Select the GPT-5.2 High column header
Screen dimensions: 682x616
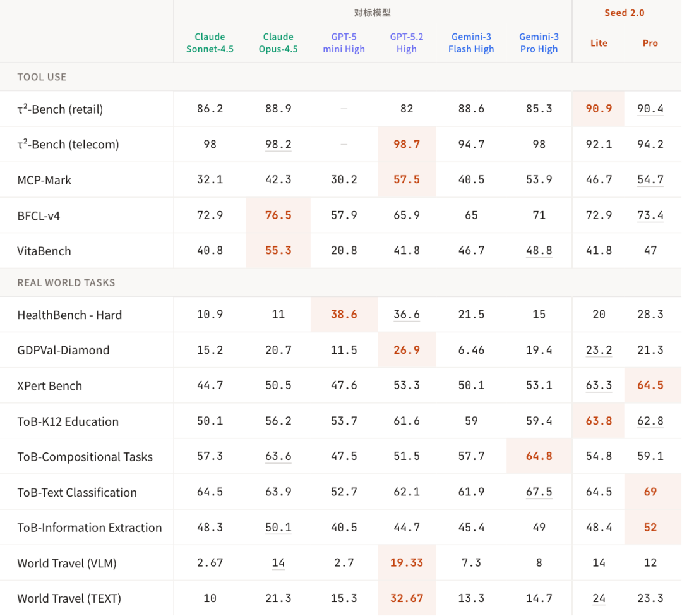pos(406,42)
